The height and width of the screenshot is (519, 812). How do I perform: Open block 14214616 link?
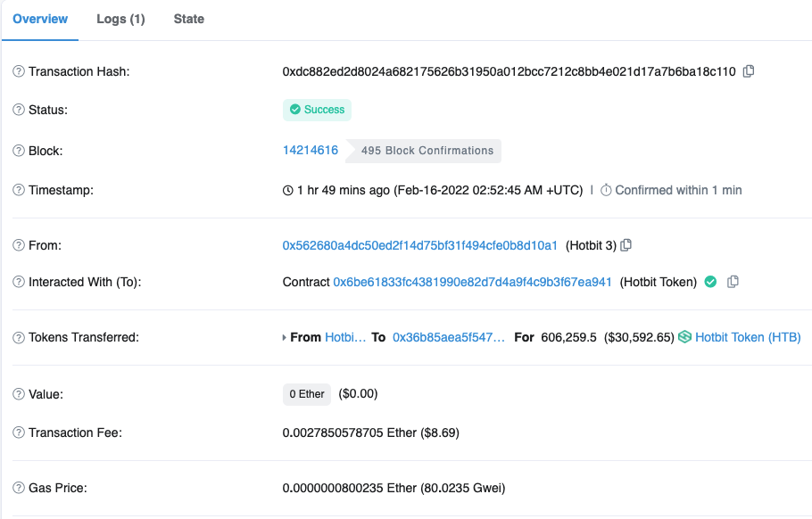pos(311,151)
